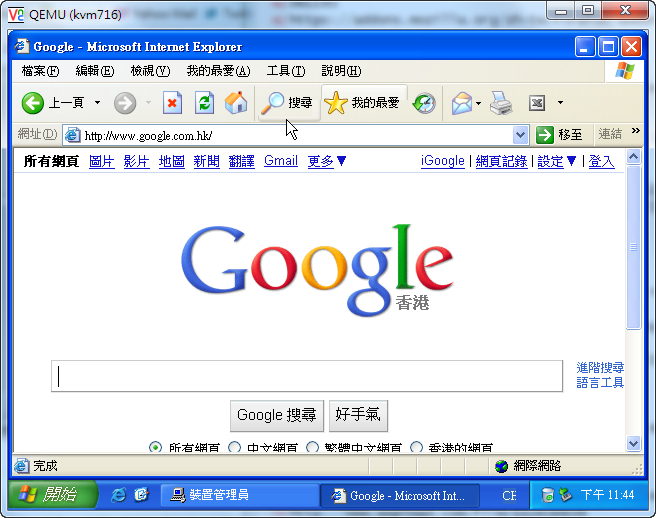Click the IE icon in the title bar

[22, 46]
